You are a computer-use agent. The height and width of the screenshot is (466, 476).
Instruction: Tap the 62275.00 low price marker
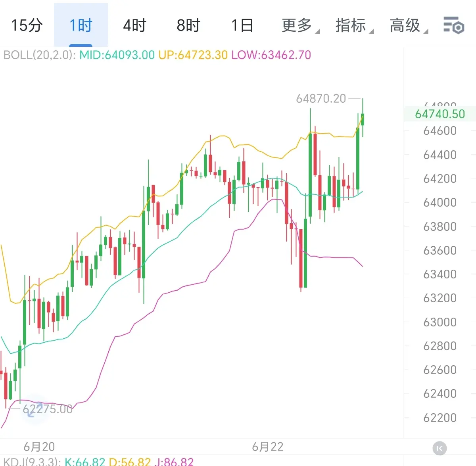[x=48, y=409]
